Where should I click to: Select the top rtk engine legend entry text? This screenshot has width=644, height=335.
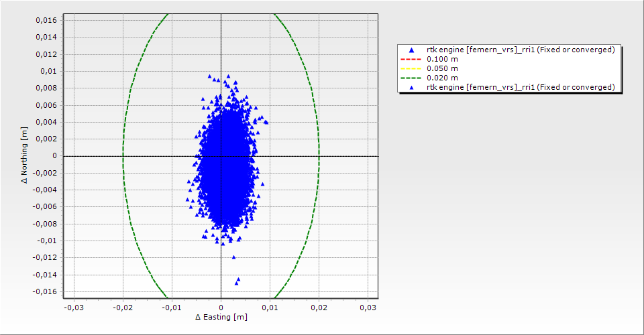(521, 50)
